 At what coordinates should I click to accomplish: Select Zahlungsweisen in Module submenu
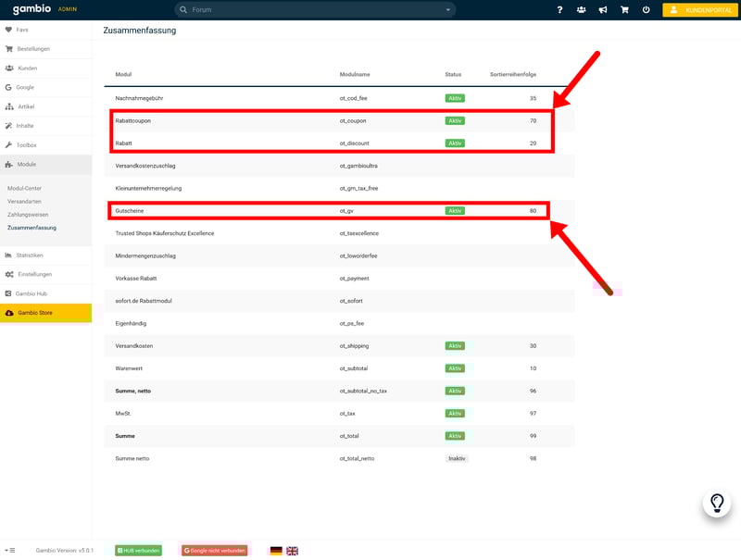click(27, 214)
